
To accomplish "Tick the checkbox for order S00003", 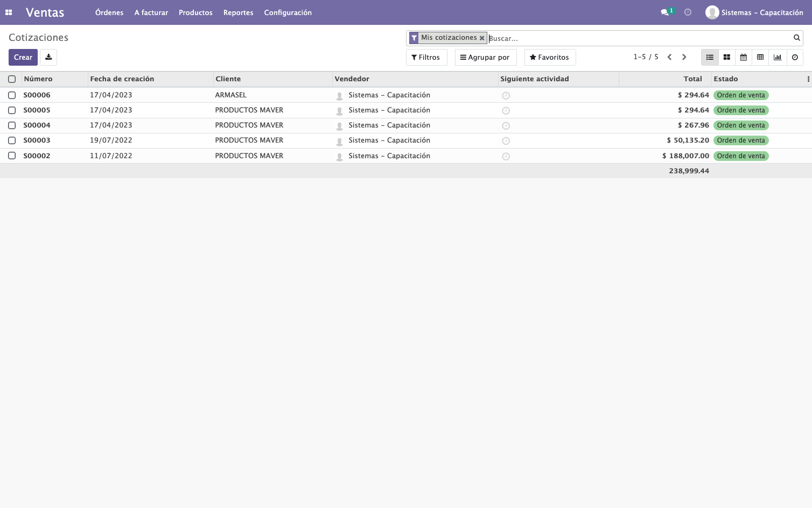I will [x=12, y=140].
